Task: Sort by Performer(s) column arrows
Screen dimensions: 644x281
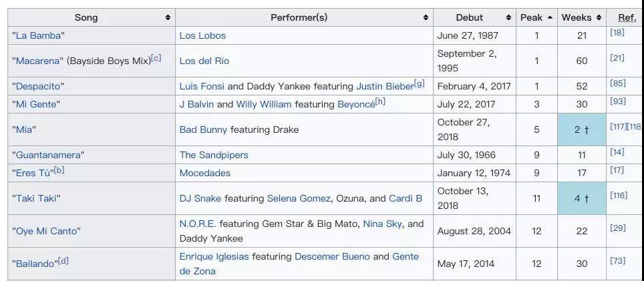Action: click(426, 18)
